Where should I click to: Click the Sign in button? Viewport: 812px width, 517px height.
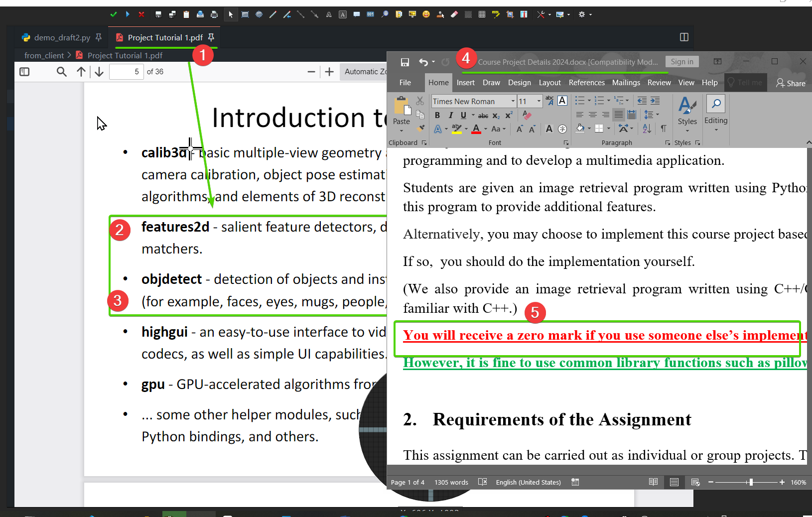point(681,62)
